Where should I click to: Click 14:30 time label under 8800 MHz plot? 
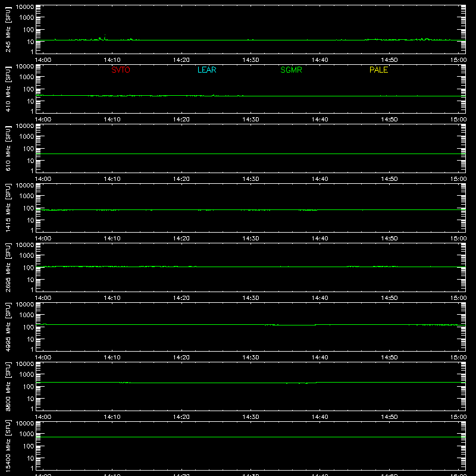click(250, 417)
